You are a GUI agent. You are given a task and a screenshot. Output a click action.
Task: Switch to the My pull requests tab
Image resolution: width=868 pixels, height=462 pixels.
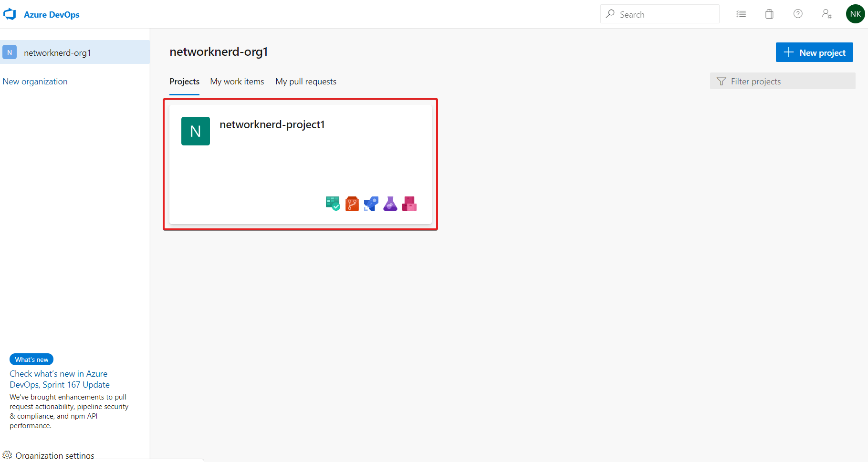[305, 81]
